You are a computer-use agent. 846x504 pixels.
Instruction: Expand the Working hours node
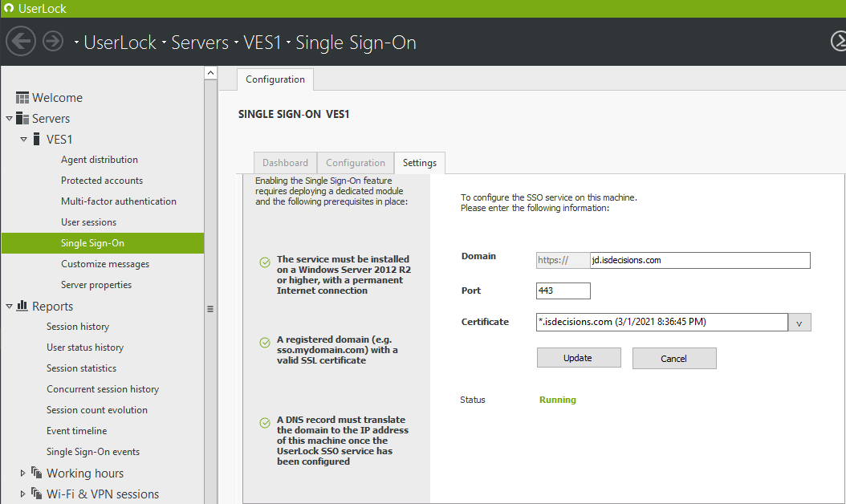pos(22,473)
